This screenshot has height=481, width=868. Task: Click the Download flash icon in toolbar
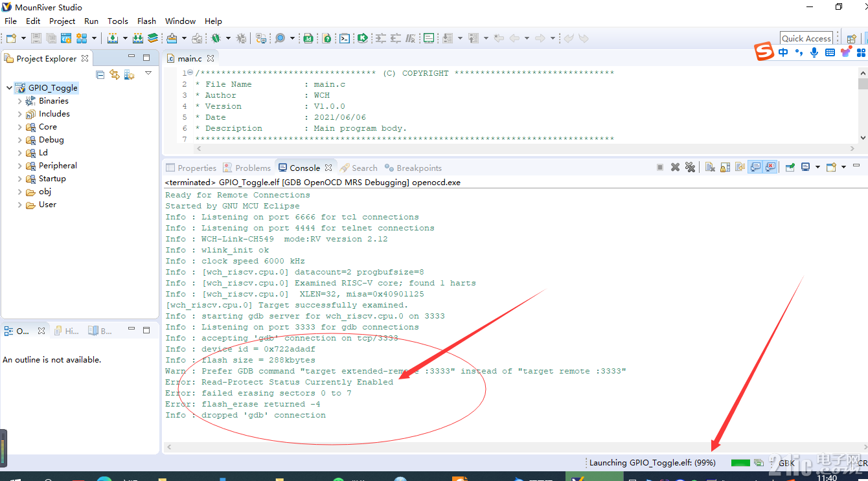pos(172,39)
